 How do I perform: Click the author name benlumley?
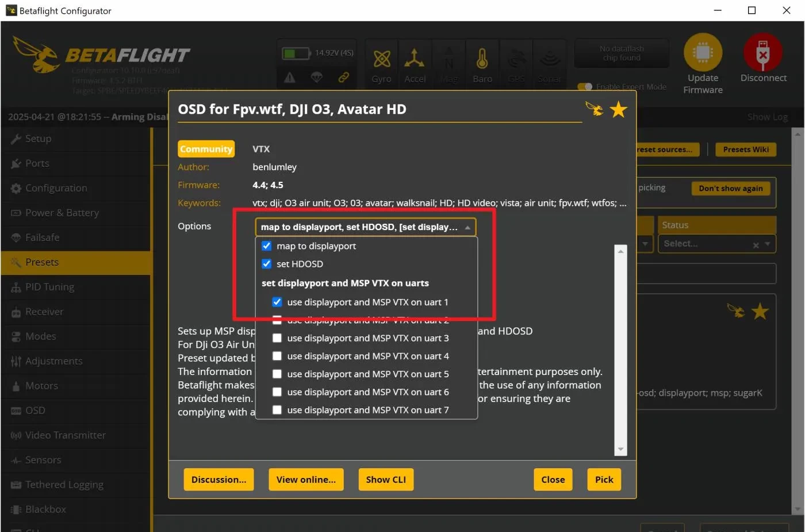click(x=275, y=167)
